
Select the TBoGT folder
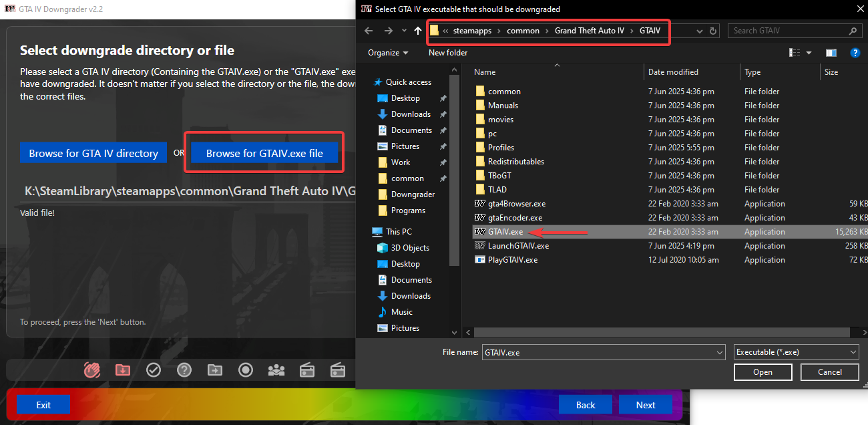click(499, 176)
